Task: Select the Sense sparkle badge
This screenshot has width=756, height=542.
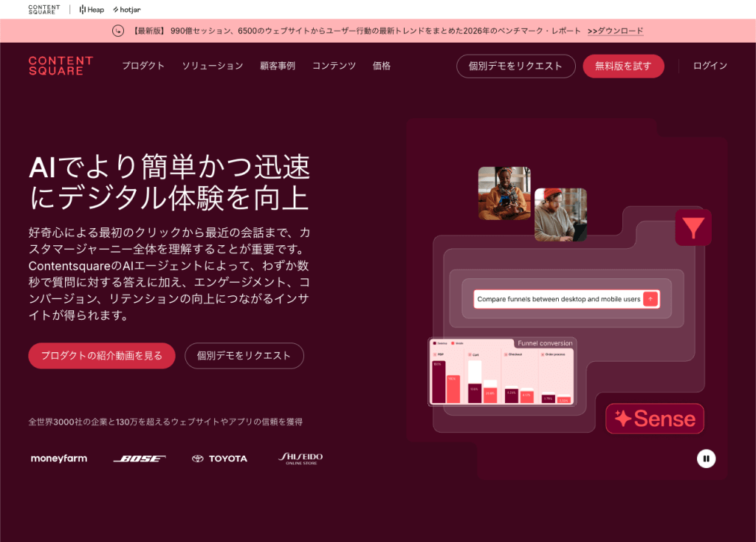Action: [654, 418]
